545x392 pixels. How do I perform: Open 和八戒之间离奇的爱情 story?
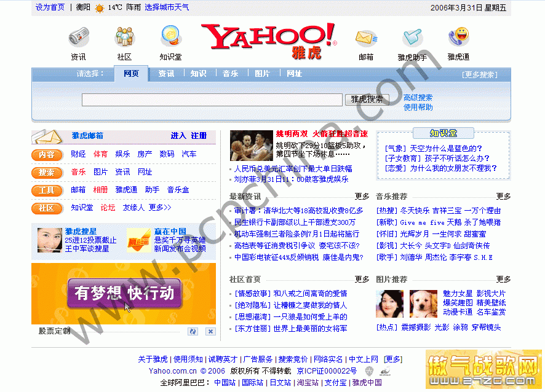pos(310,294)
